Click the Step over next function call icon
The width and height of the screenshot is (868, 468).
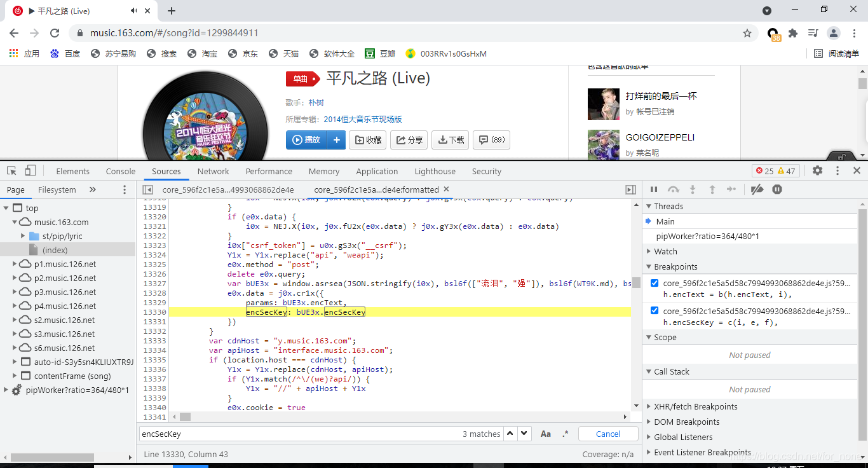pyautogui.click(x=674, y=189)
